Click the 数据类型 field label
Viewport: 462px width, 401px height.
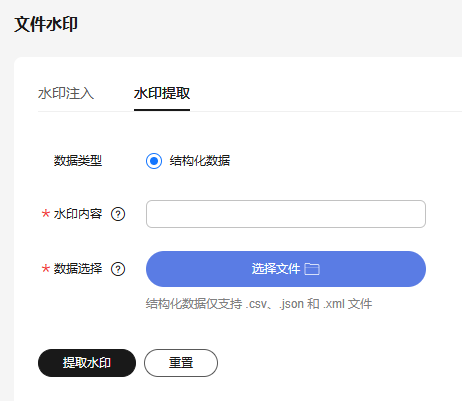click(x=78, y=161)
